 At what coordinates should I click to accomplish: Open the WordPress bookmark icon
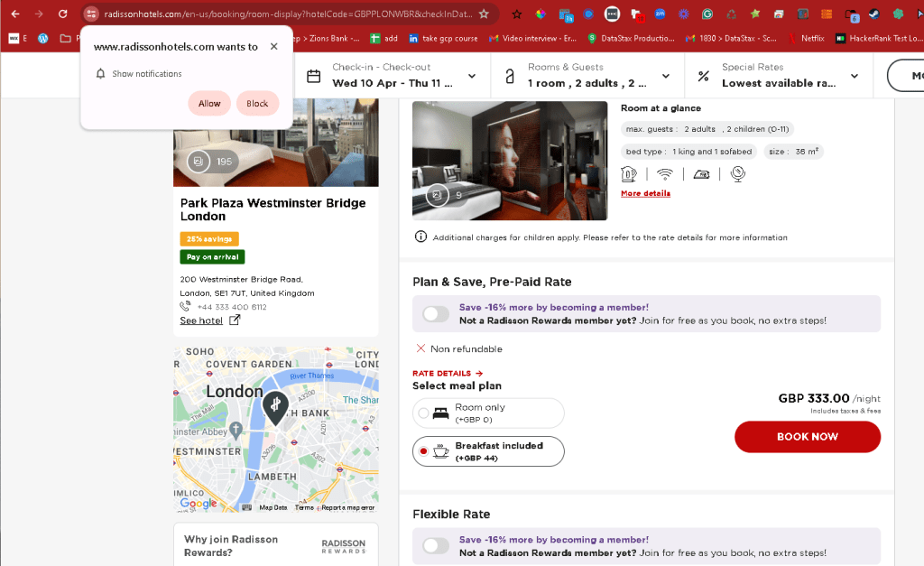[43, 38]
